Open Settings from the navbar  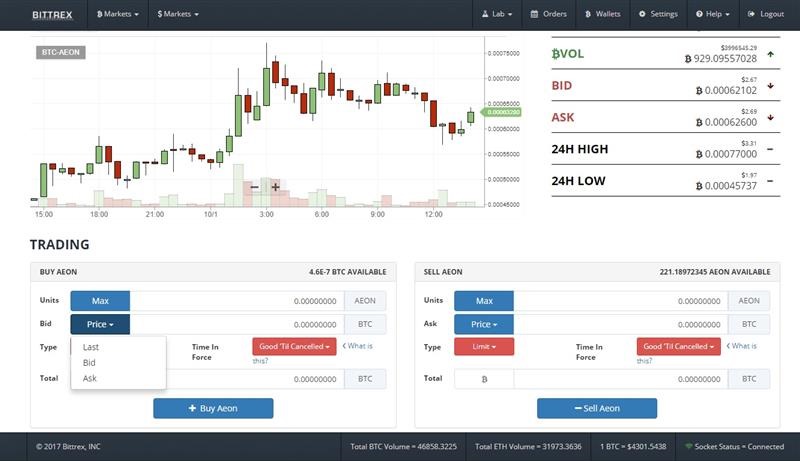point(658,14)
